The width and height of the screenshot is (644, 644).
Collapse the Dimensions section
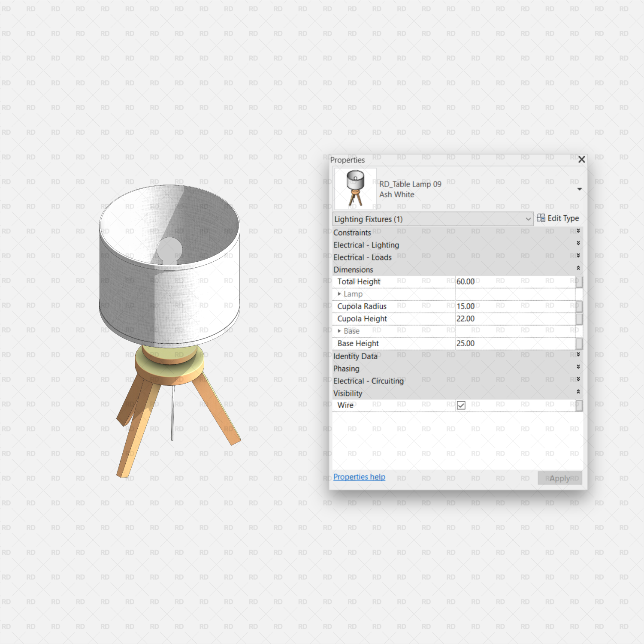[x=578, y=268]
